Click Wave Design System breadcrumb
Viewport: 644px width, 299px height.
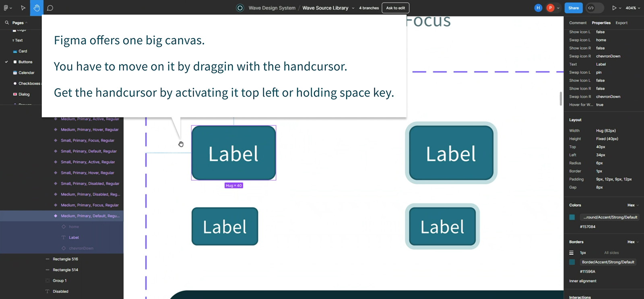272,8
